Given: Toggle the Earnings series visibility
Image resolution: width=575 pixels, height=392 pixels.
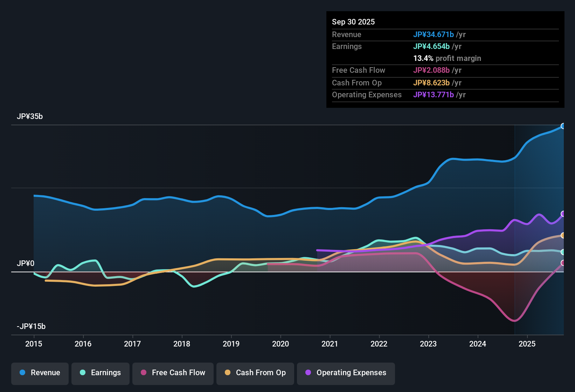Looking at the screenshot, I should [x=101, y=373].
